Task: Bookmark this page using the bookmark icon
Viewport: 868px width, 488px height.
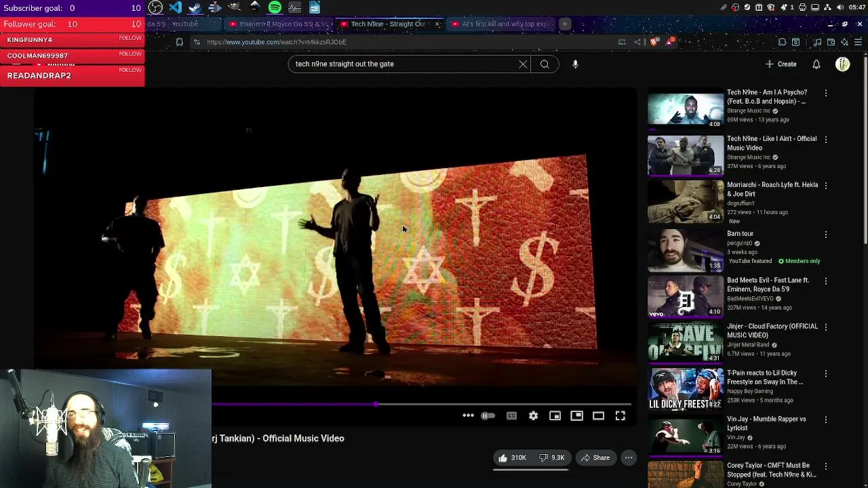Action: click(x=179, y=42)
